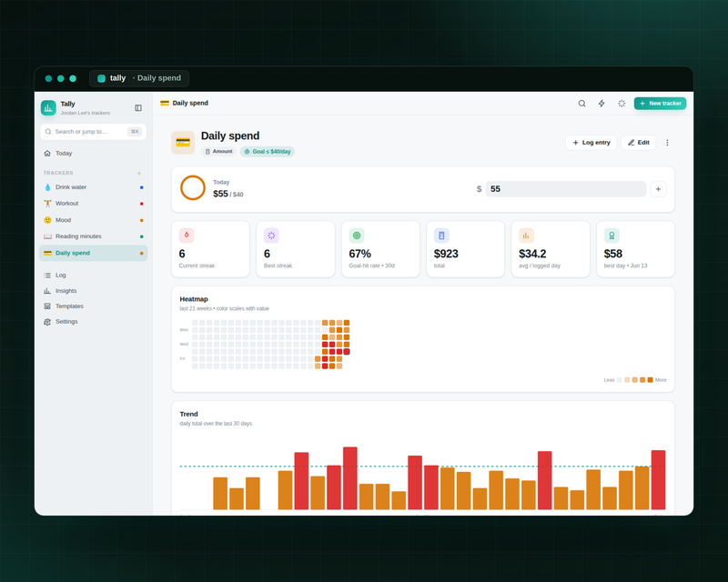Click the clipboard icon on $923 total card
This screenshot has height=582, width=728.
pos(441,236)
